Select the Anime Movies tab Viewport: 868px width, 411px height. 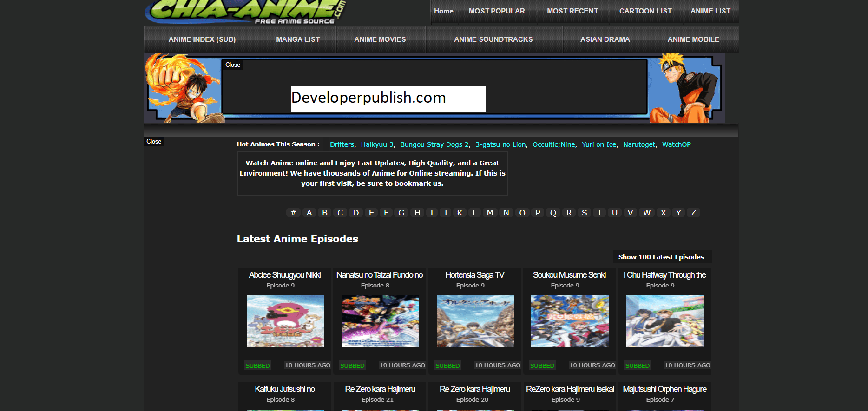(380, 39)
